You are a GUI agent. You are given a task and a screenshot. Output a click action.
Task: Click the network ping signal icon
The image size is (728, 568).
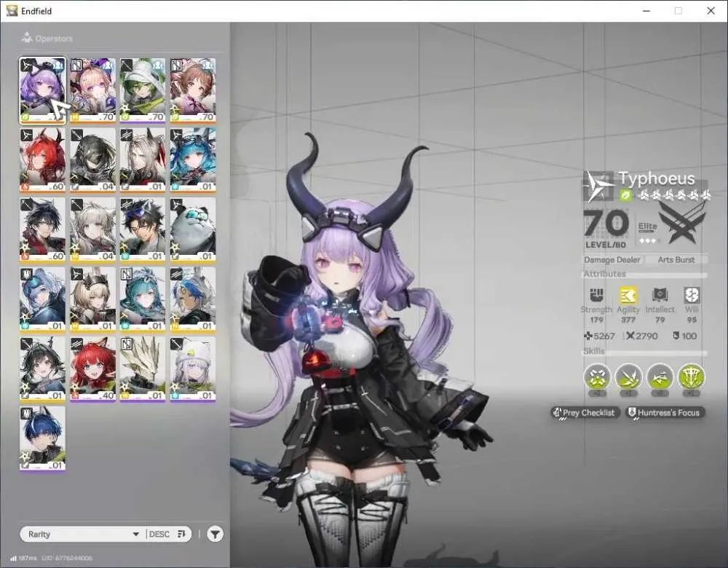pos(13,558)
